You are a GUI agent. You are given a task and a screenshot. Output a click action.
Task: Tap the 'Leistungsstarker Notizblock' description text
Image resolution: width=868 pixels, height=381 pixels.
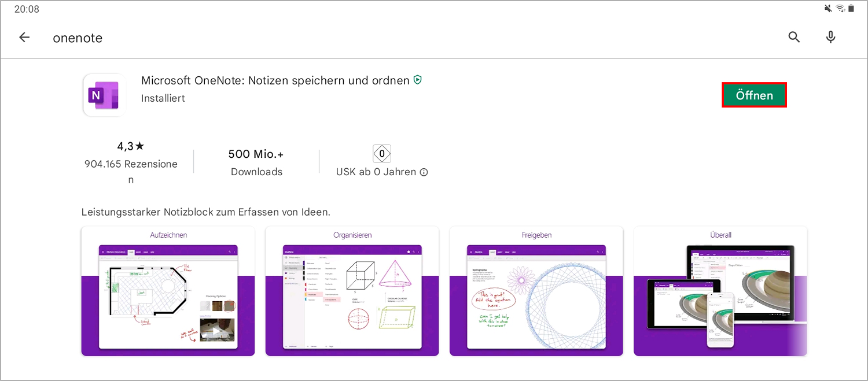[x=206, y=212]
